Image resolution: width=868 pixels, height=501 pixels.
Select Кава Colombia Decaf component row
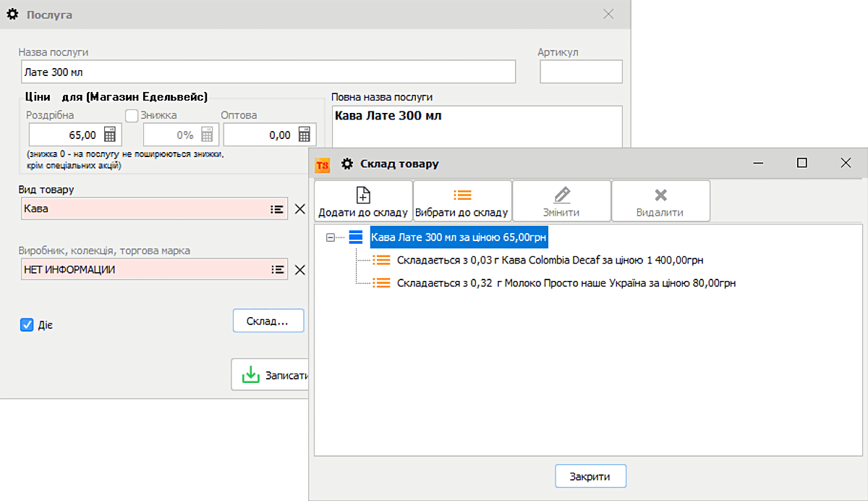pos(550,261)
